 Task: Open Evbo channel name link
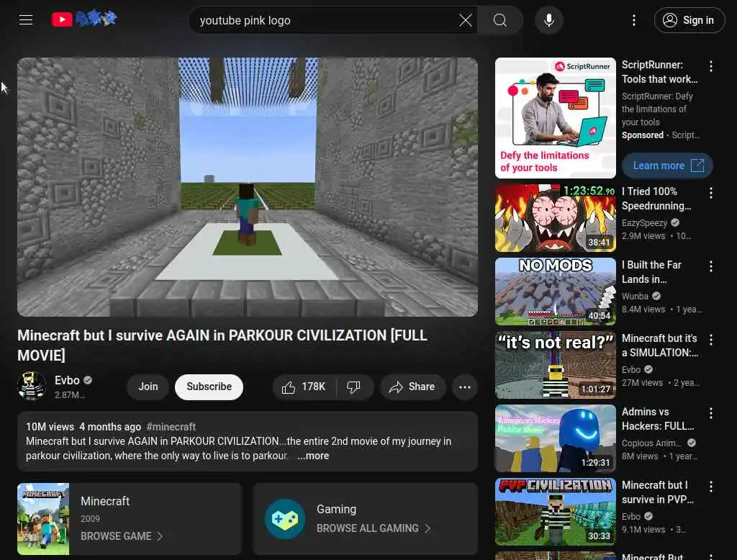pyautogui.click(x=67, y=380)
